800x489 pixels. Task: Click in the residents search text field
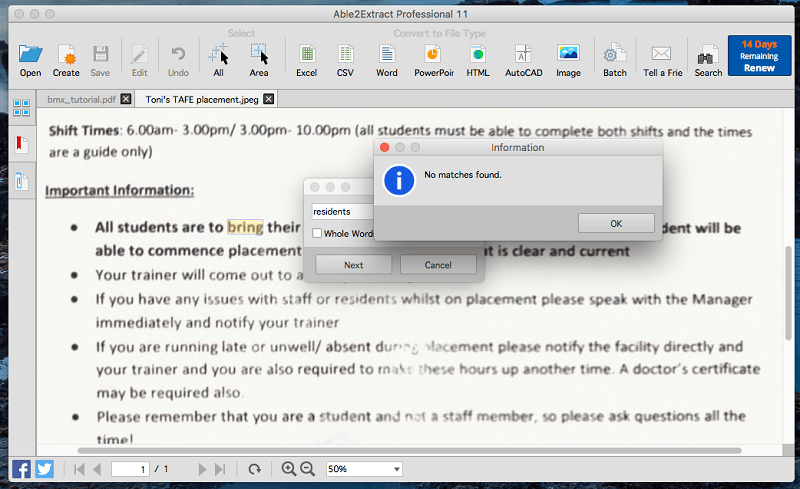(x=343, y=211)
